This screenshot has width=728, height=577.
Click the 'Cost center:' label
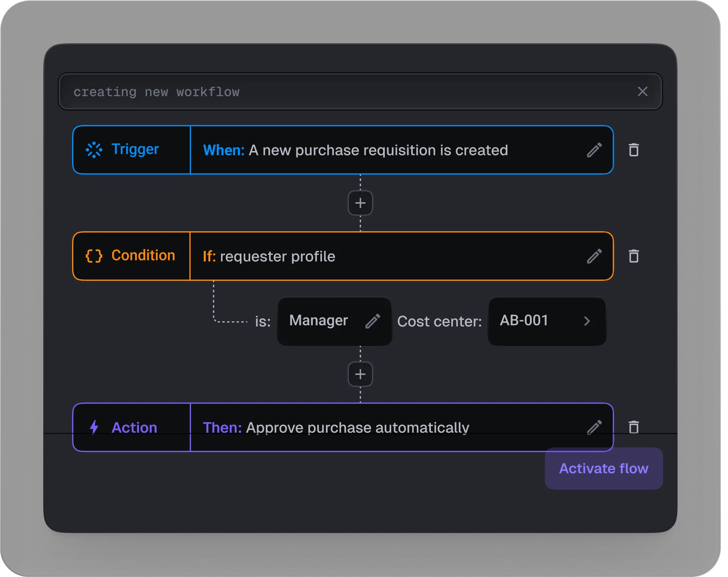pos(439,321)
